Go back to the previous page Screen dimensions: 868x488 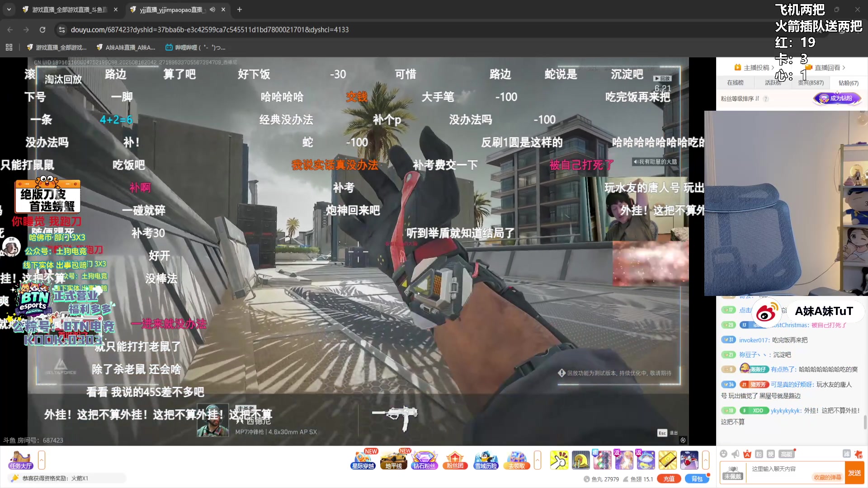click(10, 29)
